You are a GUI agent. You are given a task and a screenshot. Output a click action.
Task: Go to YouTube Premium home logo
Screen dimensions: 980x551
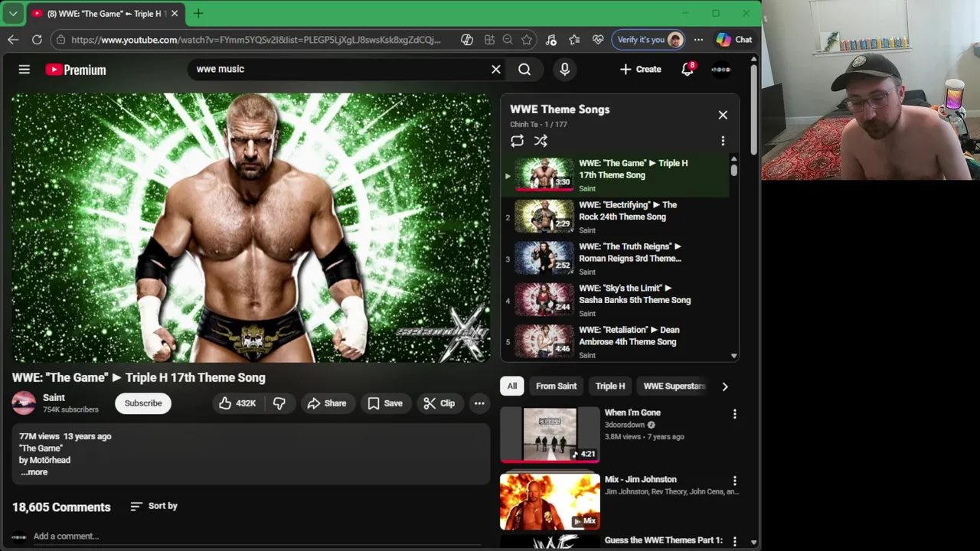75,70
